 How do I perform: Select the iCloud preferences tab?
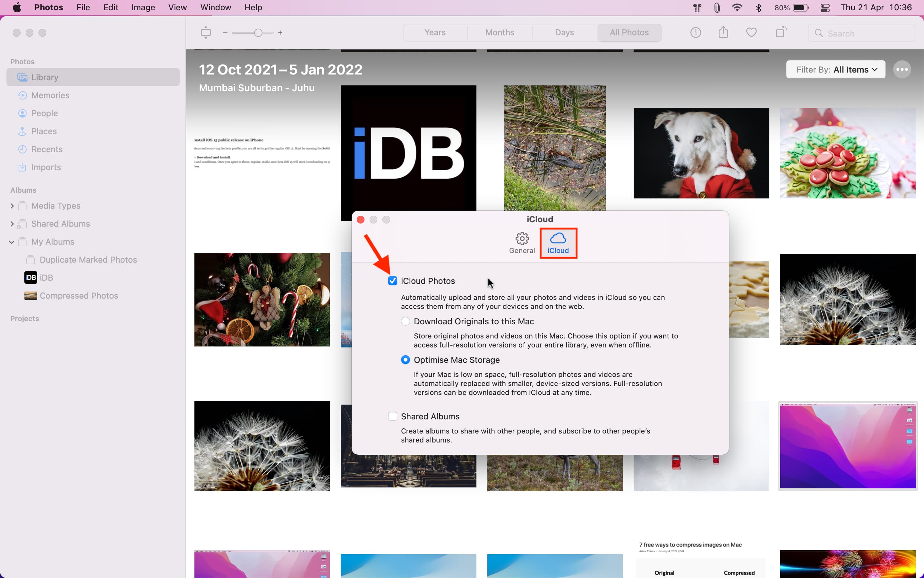coord(558,243)
